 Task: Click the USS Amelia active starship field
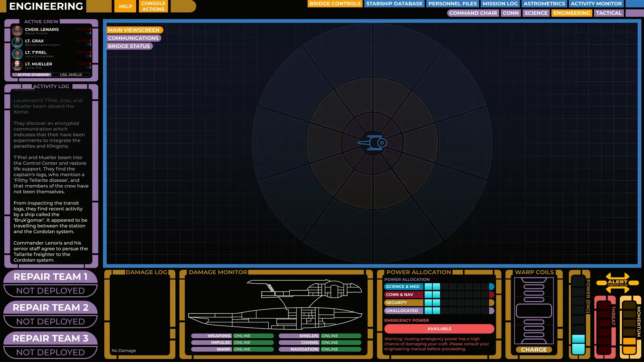point(71,75)
